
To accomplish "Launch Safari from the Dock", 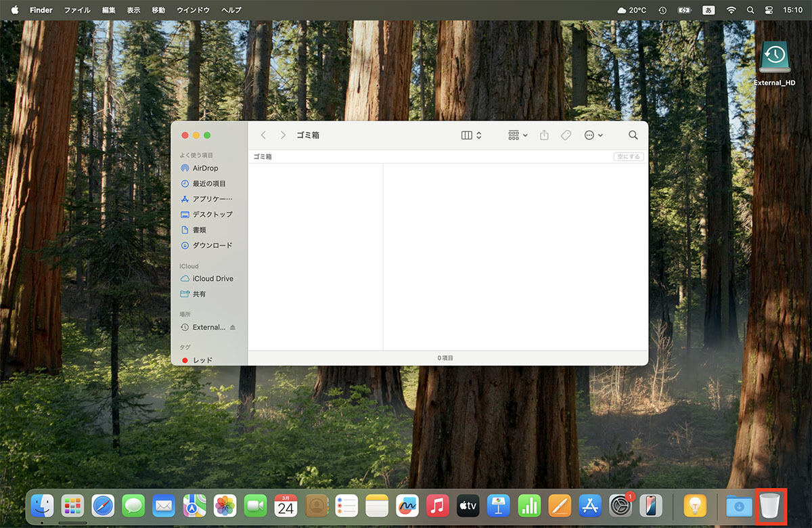I will [x=104, y=505].
